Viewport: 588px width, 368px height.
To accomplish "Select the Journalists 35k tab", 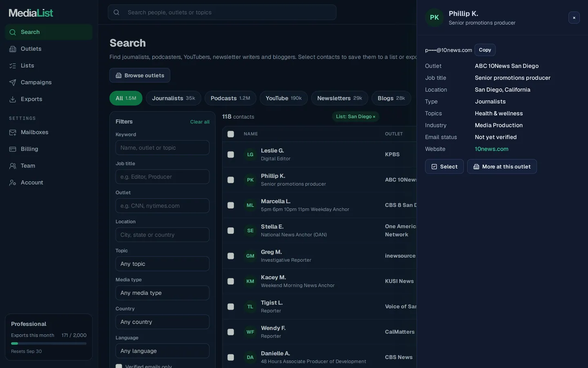I will 174,98.
